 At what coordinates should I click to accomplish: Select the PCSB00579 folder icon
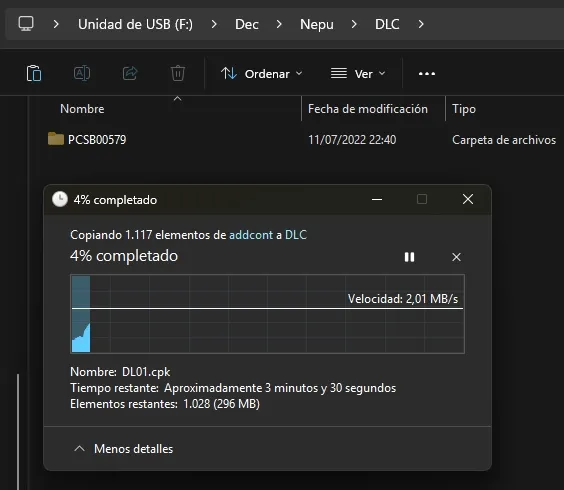[56, 139]
